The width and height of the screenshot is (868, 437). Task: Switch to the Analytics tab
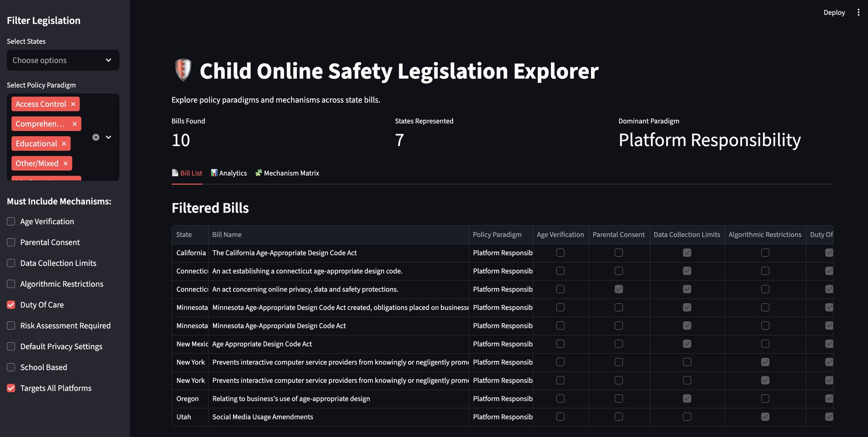[229, 173]
